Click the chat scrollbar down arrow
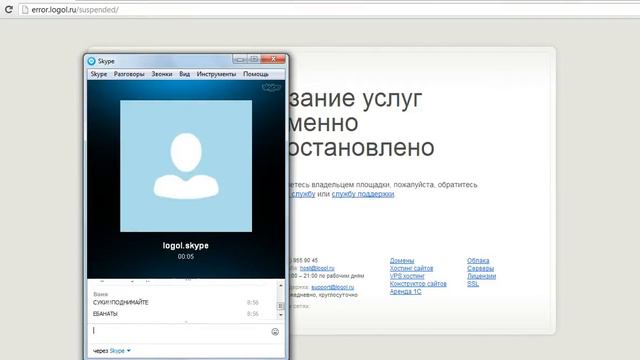The height and width of the screenshot is (360, 640). tap(280, 315)
